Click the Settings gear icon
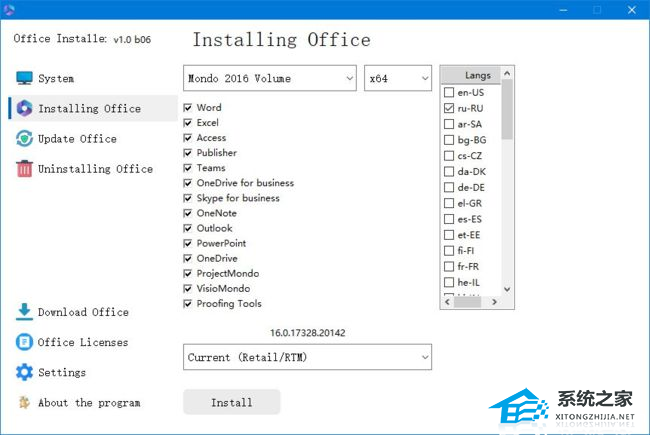Viewport: 650px width, 435px height. click(x=24, y=372)
